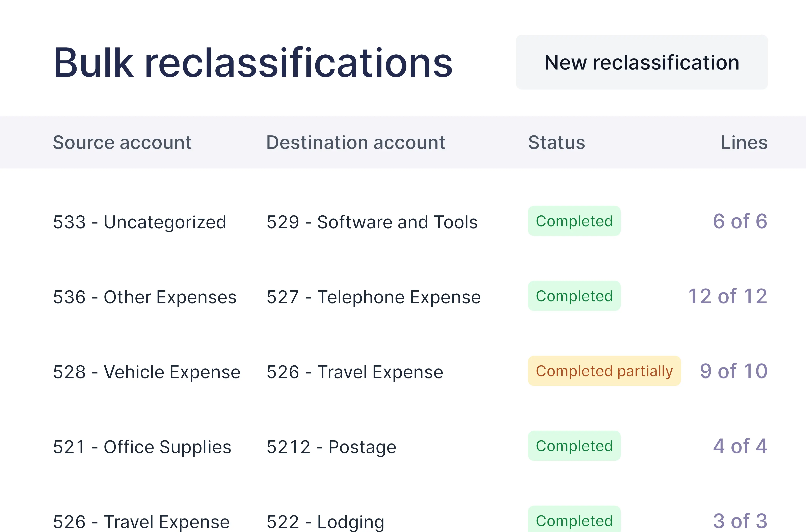Click Completed badge in Other Expenses row
This screenshot has height=532, width=806.
point(574,296)
